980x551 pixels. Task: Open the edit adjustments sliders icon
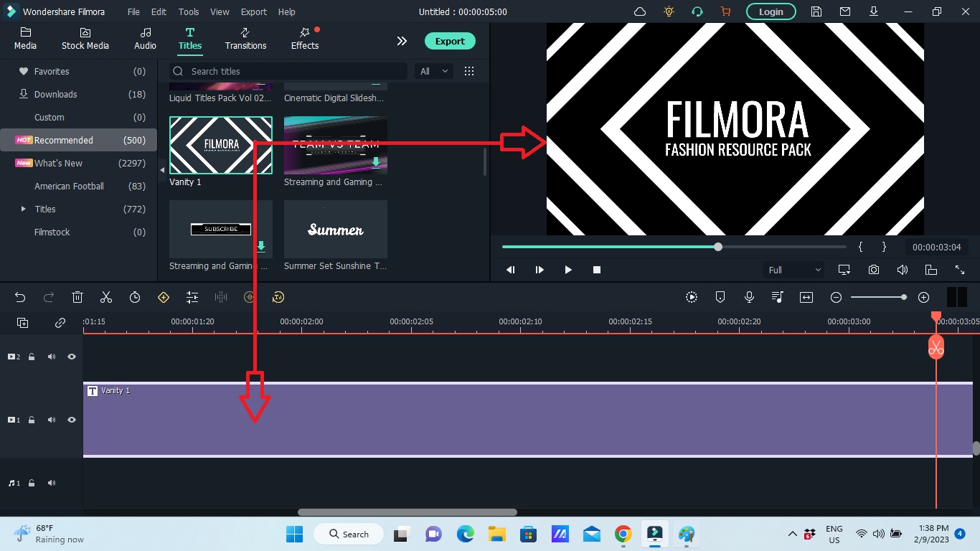pos(192,297)
